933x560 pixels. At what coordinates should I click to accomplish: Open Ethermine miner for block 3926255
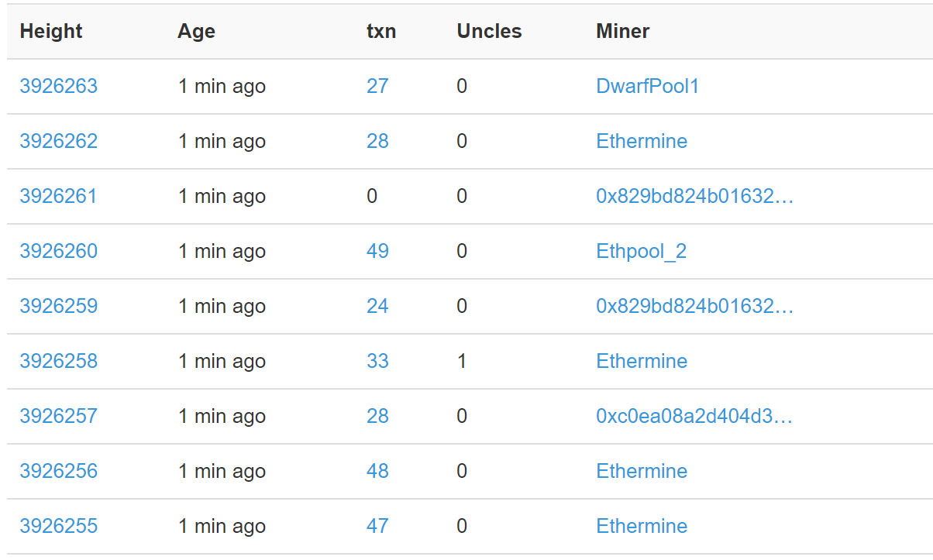tap(642, 526)
